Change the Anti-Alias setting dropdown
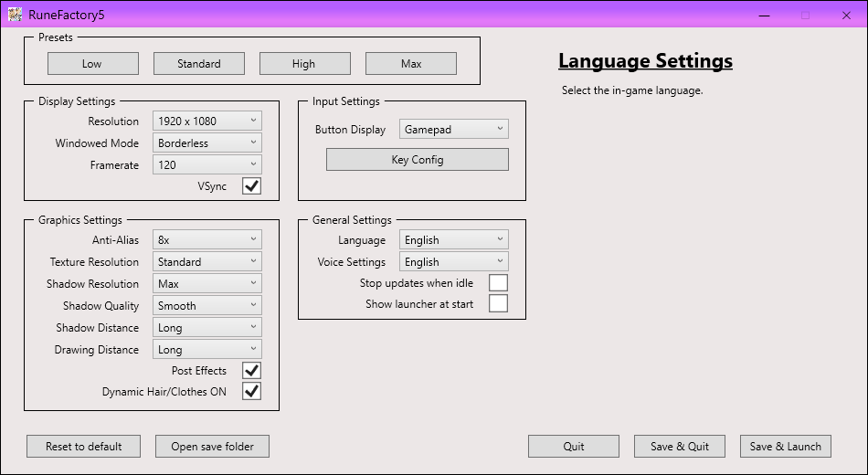Image resolution: width=868 pixels, height=475 pixels. point(206,240)
